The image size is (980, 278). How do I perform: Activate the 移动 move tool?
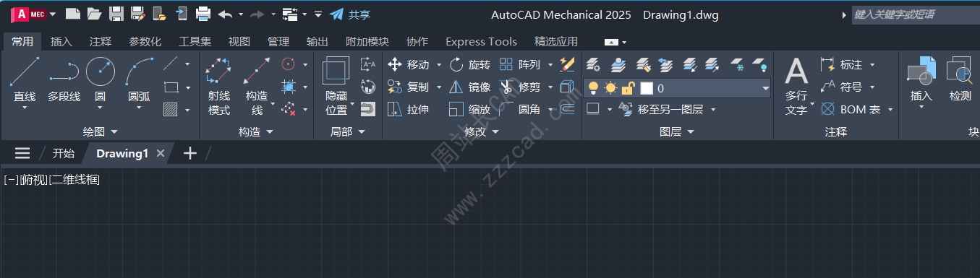tap(409, 65)
